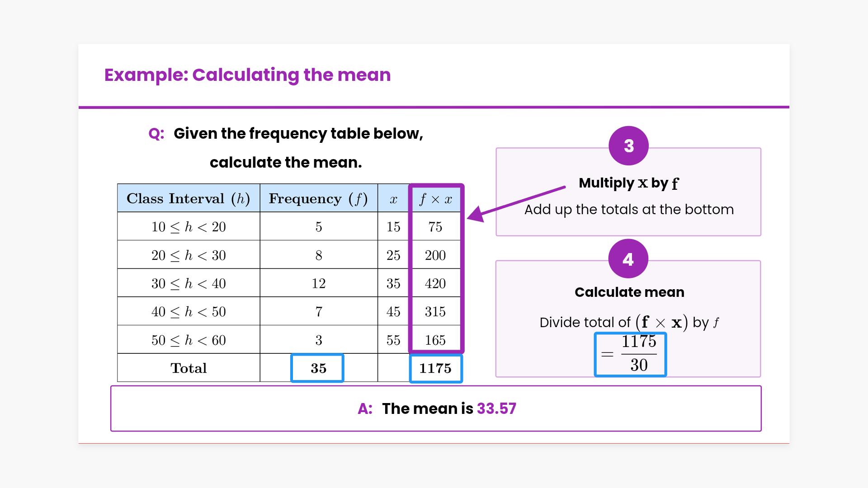Image resolution: width=868 pixels, height=488 pixels.
Task: Click the 'f × x' column header
Action: 435,199
